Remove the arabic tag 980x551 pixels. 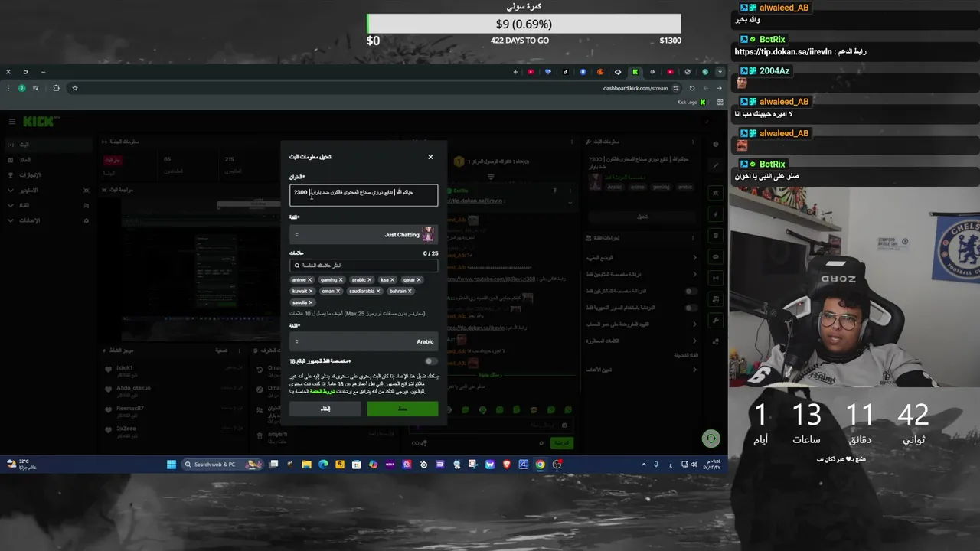370,280
